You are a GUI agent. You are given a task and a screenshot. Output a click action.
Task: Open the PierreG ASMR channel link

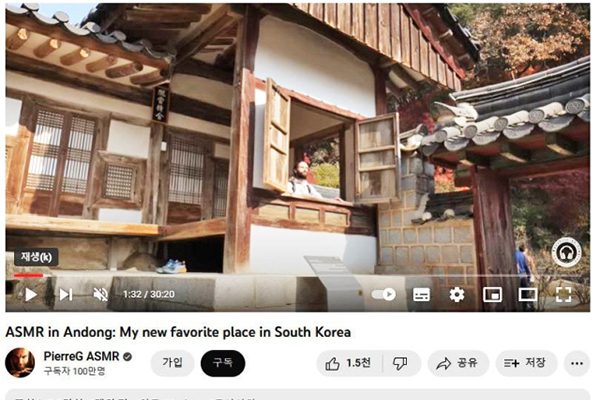[x=81, y=356]
